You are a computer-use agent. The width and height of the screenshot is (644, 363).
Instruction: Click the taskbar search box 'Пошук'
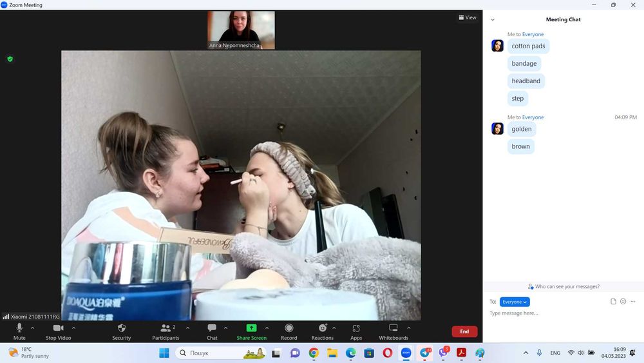[221, 353]
